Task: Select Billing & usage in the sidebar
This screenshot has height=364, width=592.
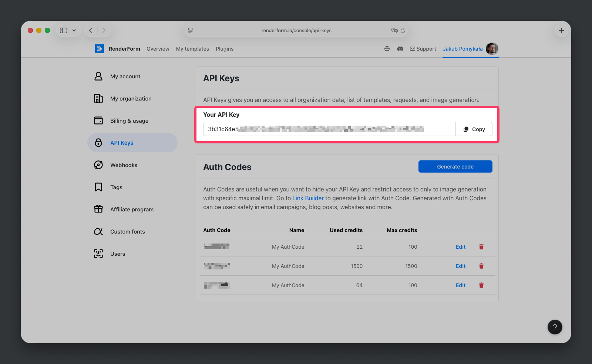Action: click(x=132, y=120)
